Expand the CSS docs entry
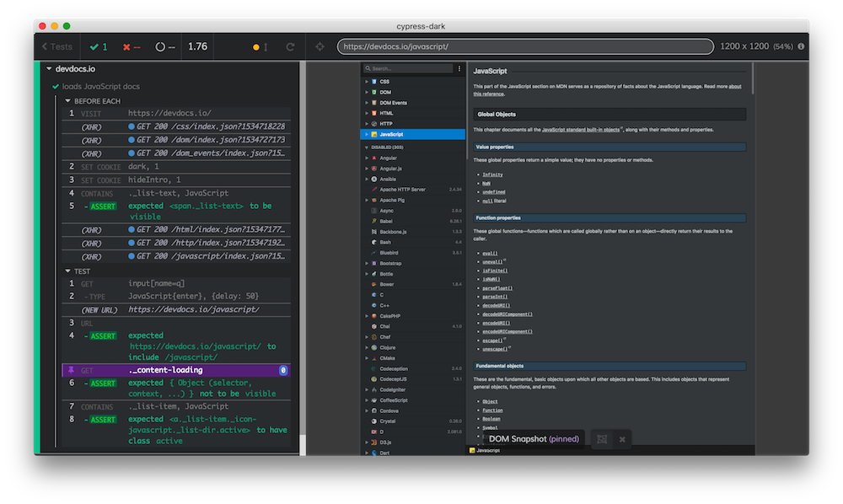 click(x=367, y=82)
